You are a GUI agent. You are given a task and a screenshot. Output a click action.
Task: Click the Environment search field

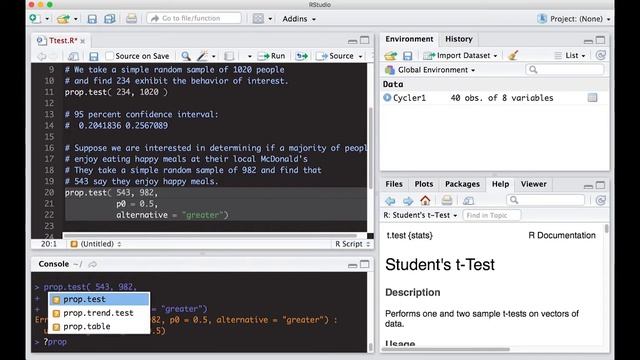565,70
